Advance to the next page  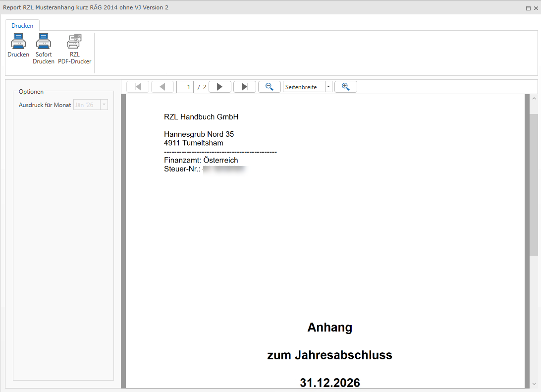[220, 87]
